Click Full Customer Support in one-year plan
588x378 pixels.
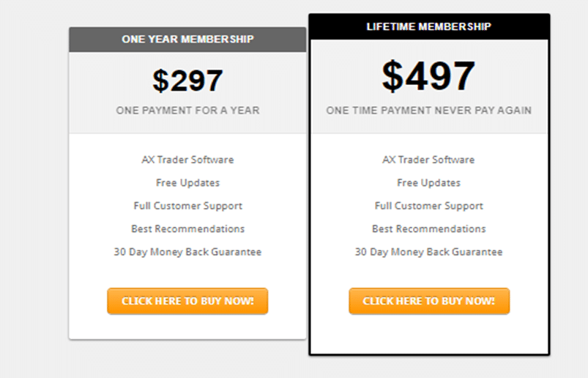pyautogui.click(x=187, y=207)
